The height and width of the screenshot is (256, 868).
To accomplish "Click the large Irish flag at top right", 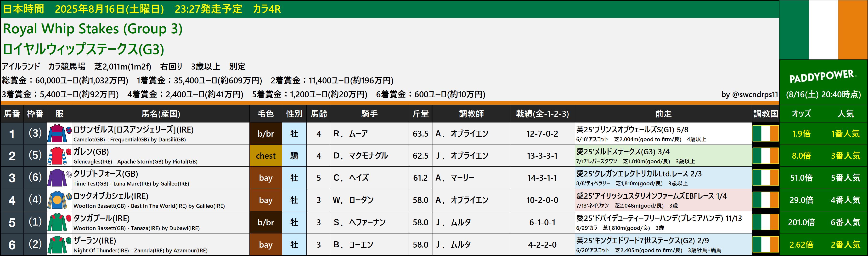I will click(x=823, y=30).
